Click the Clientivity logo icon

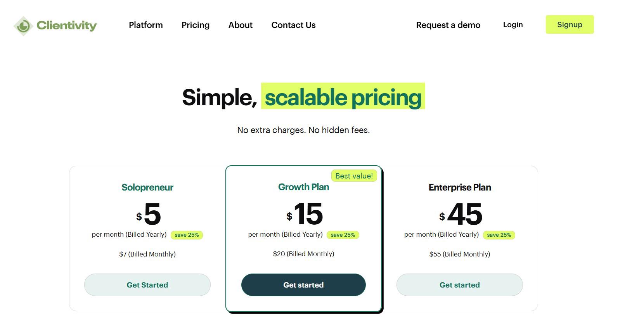(23, 26)
